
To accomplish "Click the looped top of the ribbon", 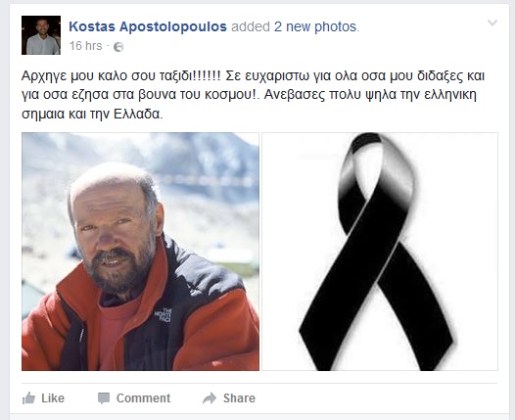I will (376, 164).
